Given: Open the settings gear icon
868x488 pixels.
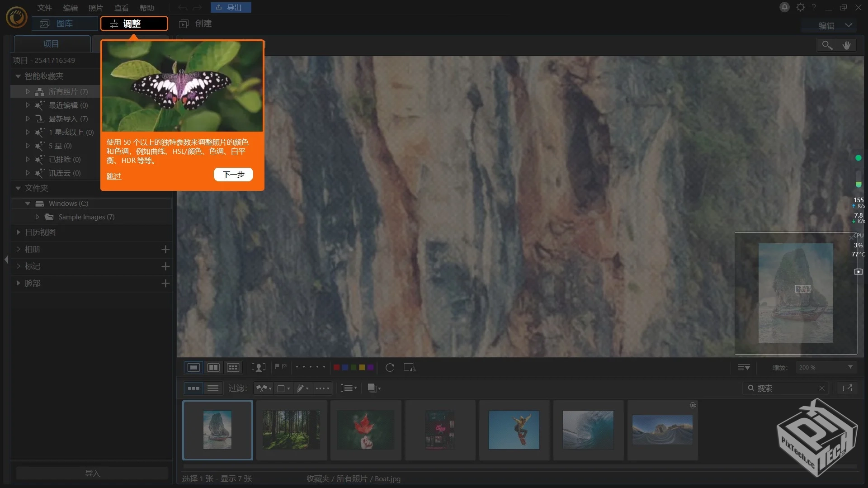Looking at the screenshot, I should coord(801,8).
